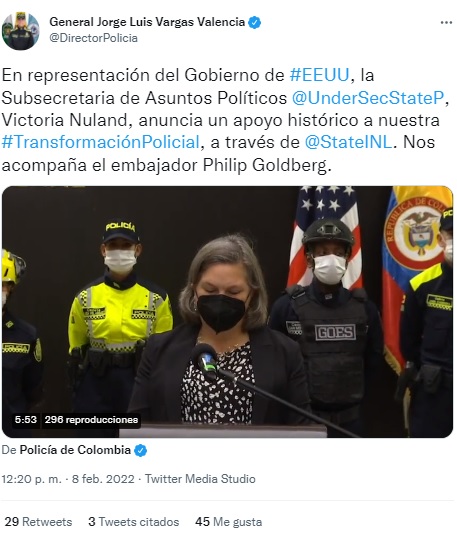The height and width of the screenshot is (543, 457).
Task: Open the #EEUU hashtag
Action: pos(319,75)
